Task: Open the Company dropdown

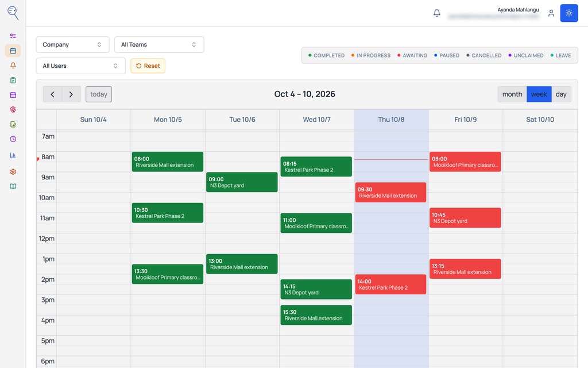Action: pyautogui.click(x=72, y=44)
